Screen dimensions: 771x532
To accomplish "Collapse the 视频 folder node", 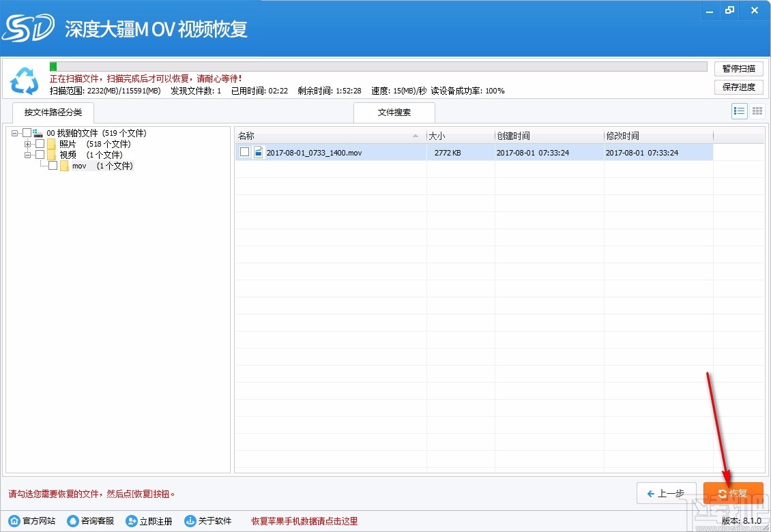I will click(27, 154).
